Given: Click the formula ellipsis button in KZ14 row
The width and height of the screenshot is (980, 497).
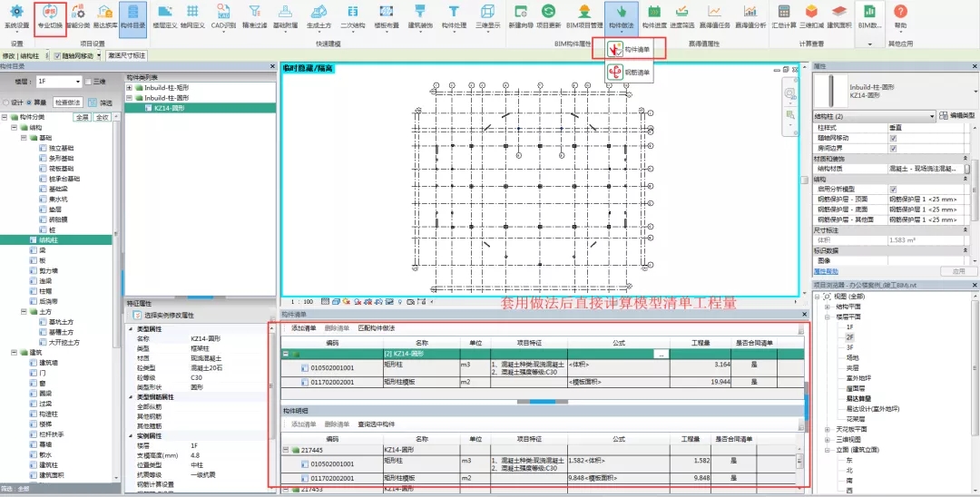Looking at the screenshot, I should pos(661,354).
